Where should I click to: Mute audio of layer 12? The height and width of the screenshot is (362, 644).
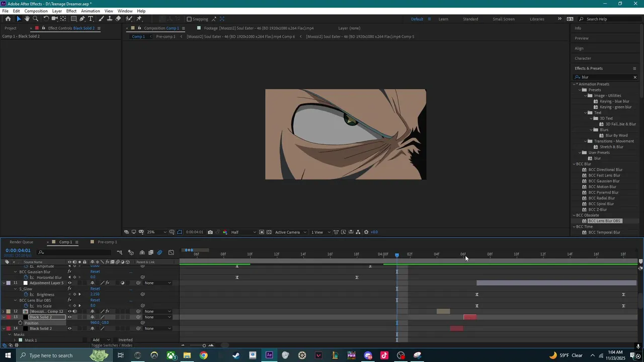74,311
